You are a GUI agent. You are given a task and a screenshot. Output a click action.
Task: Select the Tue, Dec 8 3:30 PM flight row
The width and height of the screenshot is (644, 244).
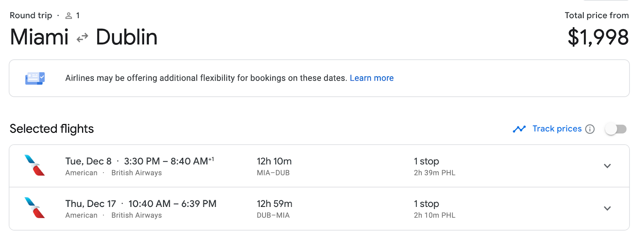(319, 166)
